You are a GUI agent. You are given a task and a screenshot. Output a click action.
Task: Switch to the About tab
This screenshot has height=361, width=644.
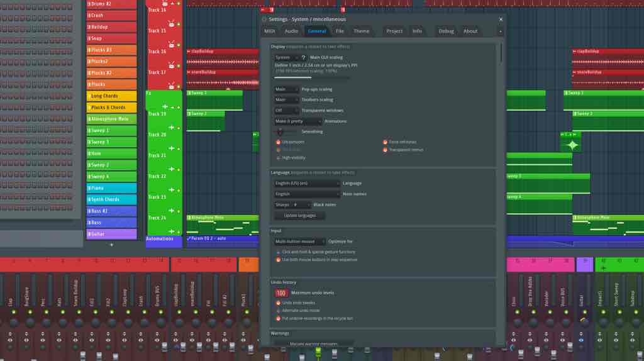[x=470, y=31]
